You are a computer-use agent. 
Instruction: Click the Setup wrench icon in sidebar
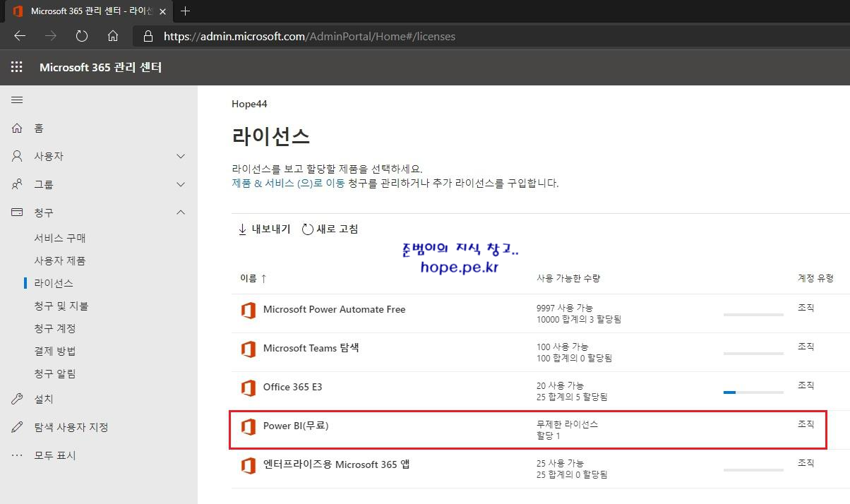click(x=17, y=399)
